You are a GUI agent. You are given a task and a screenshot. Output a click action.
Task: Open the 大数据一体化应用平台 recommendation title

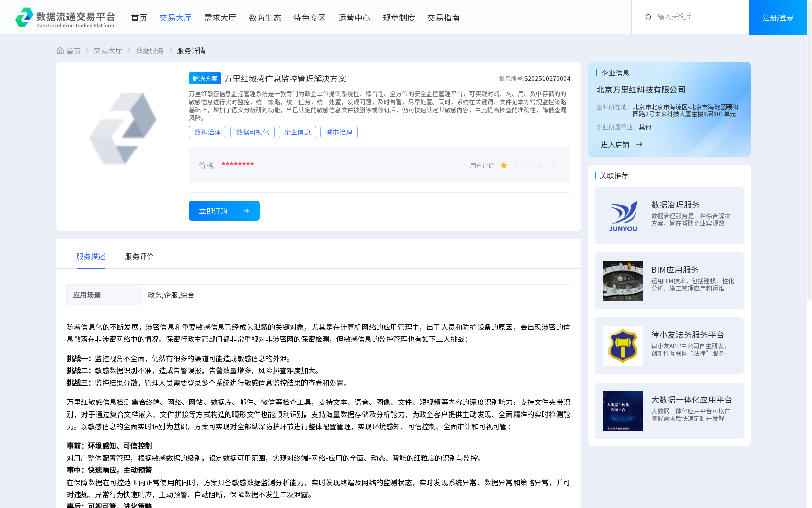point(692,400)
